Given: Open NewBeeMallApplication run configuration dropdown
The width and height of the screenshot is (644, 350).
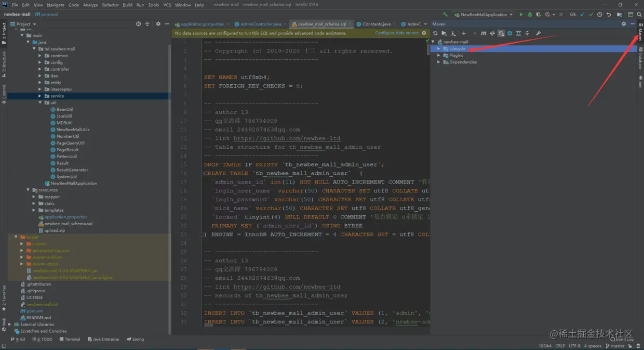Looking at the screenshot, I should tap(483, 15).
